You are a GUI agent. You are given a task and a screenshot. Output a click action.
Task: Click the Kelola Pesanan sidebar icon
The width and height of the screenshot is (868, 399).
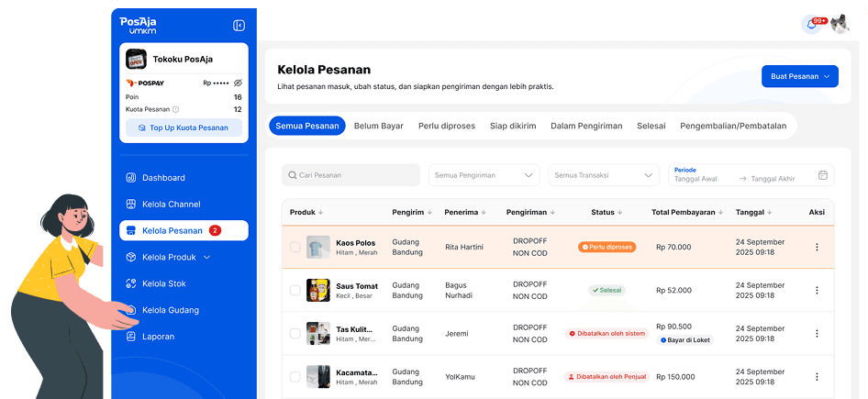131,231
